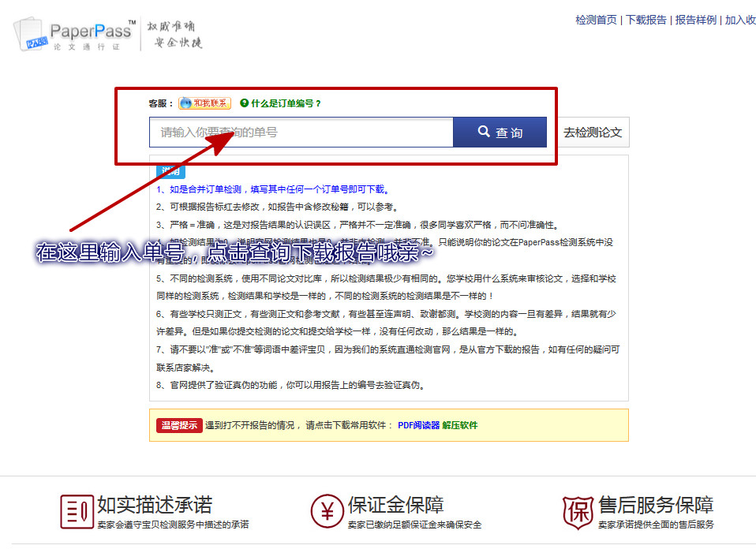Download the PDF阅读器 software link
756x549 pixels.
[418, 425]
